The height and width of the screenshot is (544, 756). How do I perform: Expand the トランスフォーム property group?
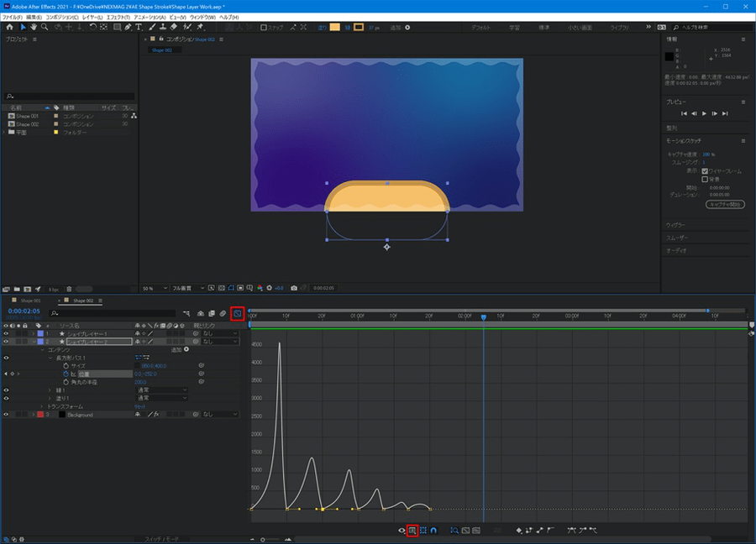(42, 406)
